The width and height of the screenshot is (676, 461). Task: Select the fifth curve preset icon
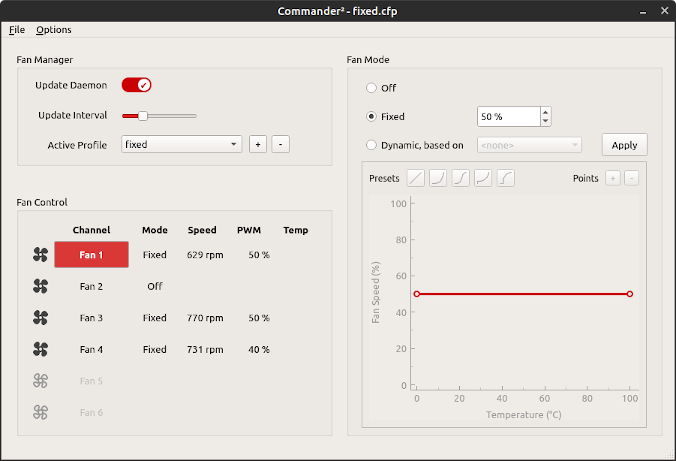pos(506,178)
